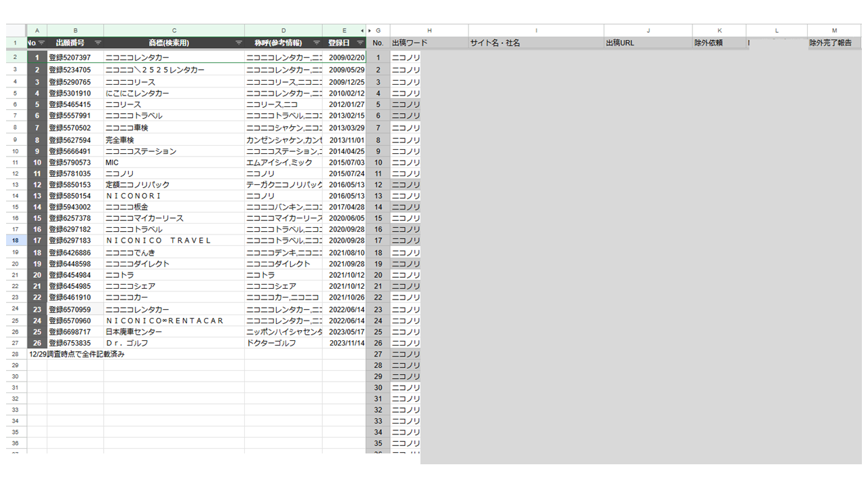Select spreadsheet row header 18
This screenshot has height=488, width=868.
[x=15, y=241]
